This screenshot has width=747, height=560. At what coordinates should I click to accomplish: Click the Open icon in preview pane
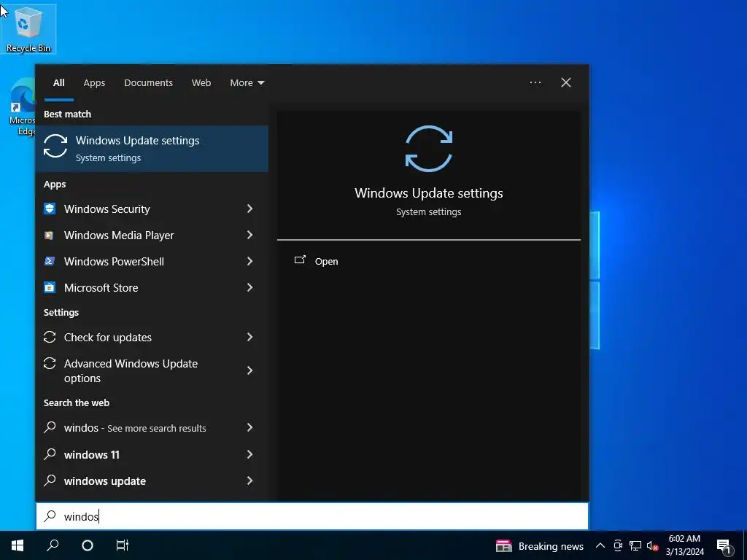pyautogui.click(x=300, y=260)
